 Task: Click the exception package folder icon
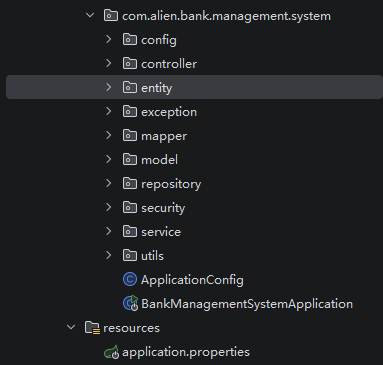pyautogui.click(x=130, y=111)
